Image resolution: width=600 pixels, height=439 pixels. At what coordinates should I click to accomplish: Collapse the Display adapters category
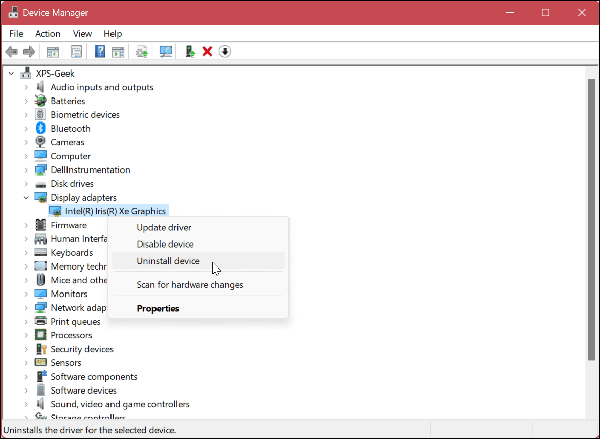tap(26, 197)
